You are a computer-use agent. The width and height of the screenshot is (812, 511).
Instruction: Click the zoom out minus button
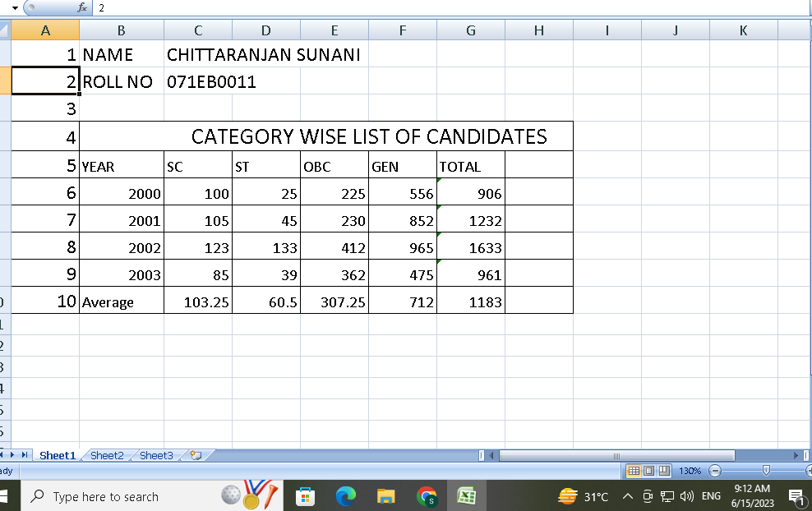(x=714, y=471)
